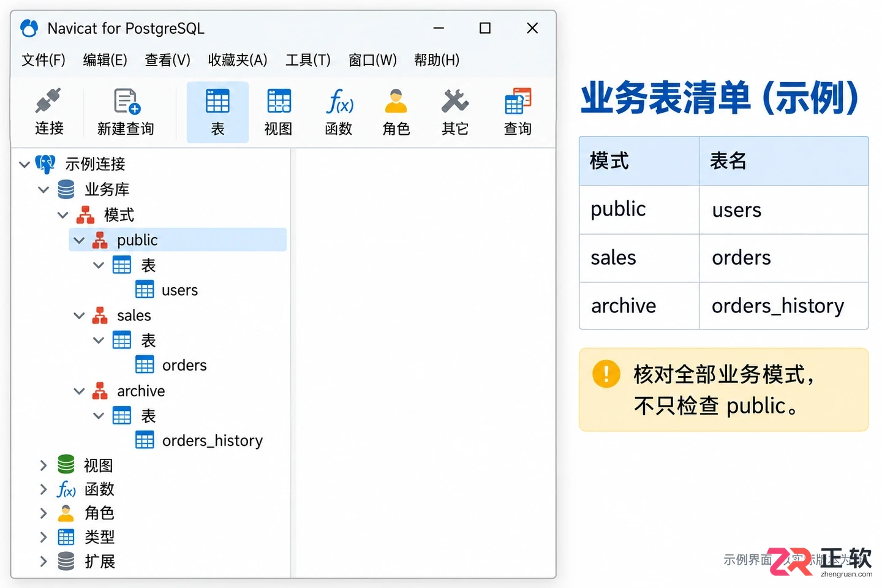Create a new query with 新建查询
The width and height of the screenshot is (882, 588).
tap(126, 112)
